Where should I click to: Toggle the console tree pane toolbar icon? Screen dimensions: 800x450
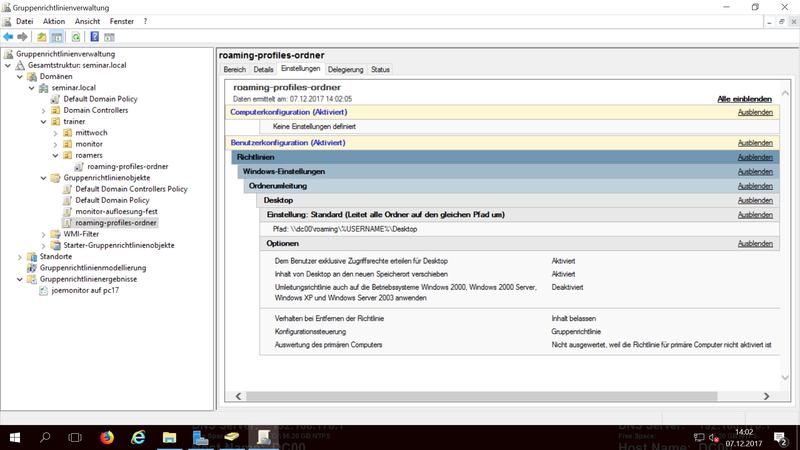(58, 36)
